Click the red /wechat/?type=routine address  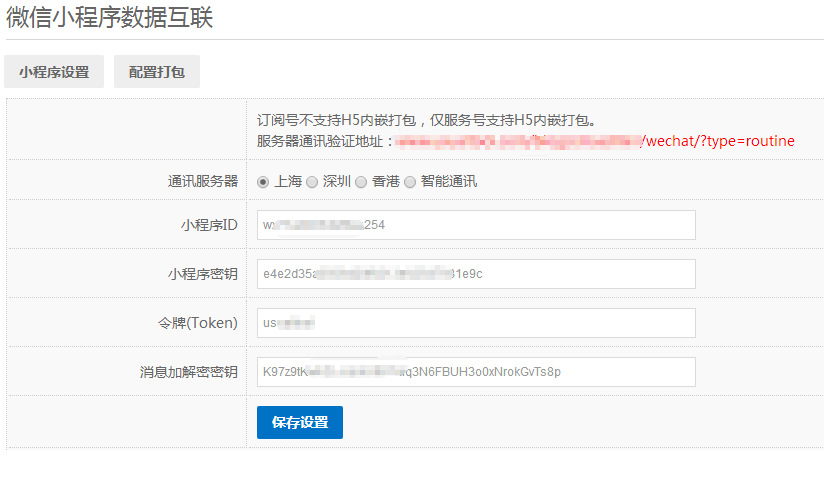[718, 141]
